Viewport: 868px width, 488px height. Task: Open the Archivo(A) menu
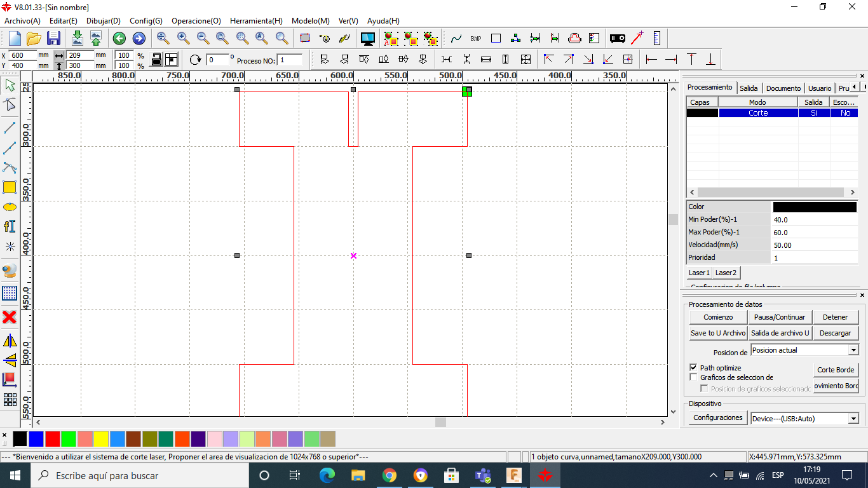22,21
